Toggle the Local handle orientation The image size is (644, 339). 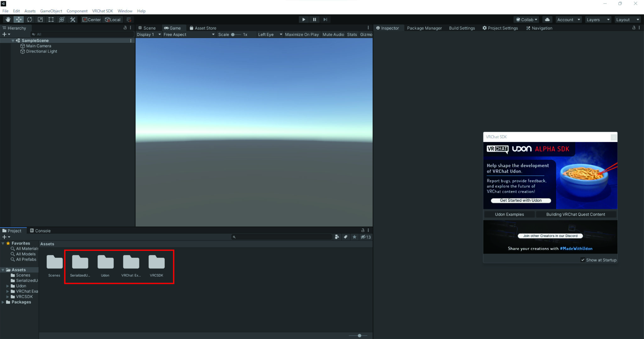pyautogui.click(x=113, y=20)
